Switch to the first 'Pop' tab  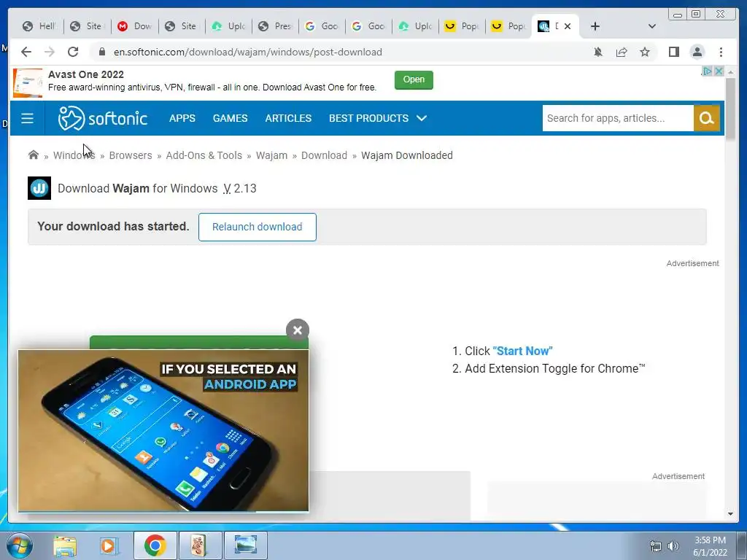point(462,26)
